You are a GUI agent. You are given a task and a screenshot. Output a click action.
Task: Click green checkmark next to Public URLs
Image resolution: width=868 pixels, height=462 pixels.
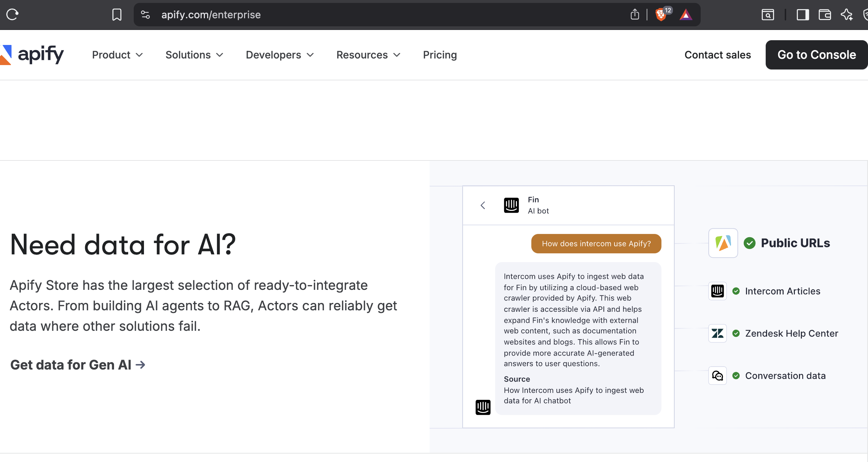pos(750,243)
